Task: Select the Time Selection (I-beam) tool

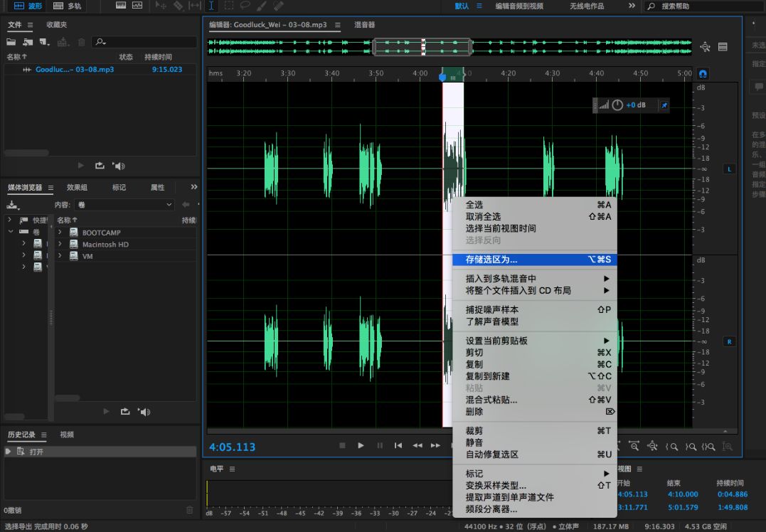Action: point(211,6)
